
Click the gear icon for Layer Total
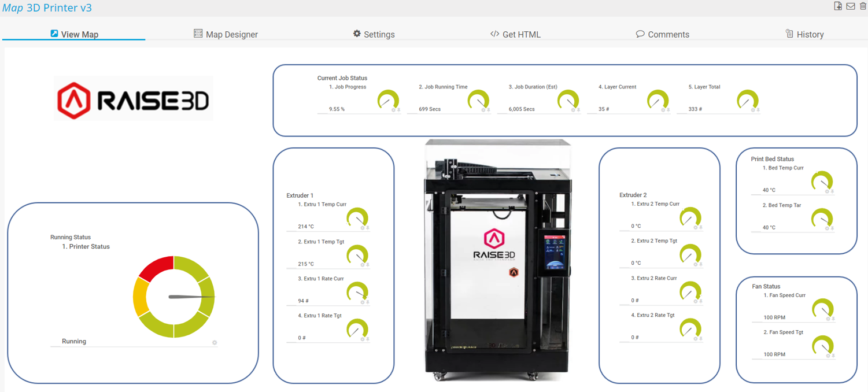tap(753, 110)
